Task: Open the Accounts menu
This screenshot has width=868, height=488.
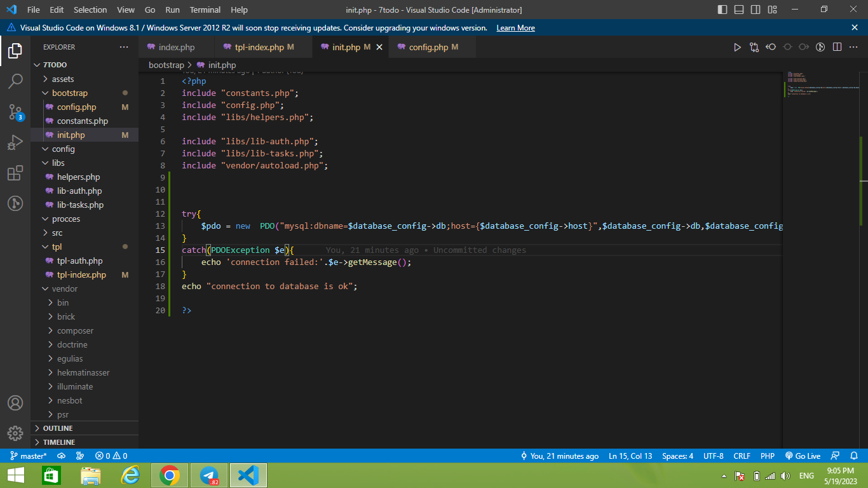Action: tap(15, 403)
